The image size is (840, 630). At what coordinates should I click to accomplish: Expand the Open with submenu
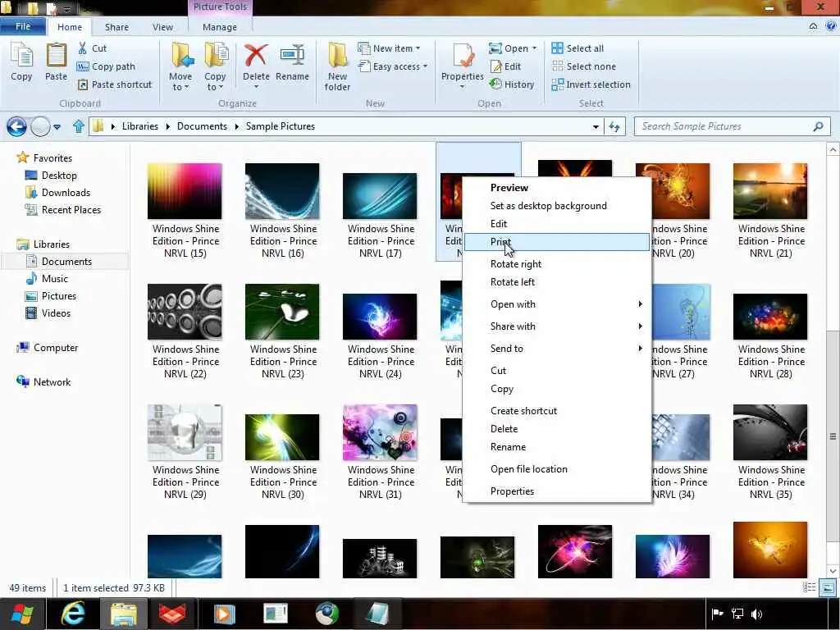point(557,304)
